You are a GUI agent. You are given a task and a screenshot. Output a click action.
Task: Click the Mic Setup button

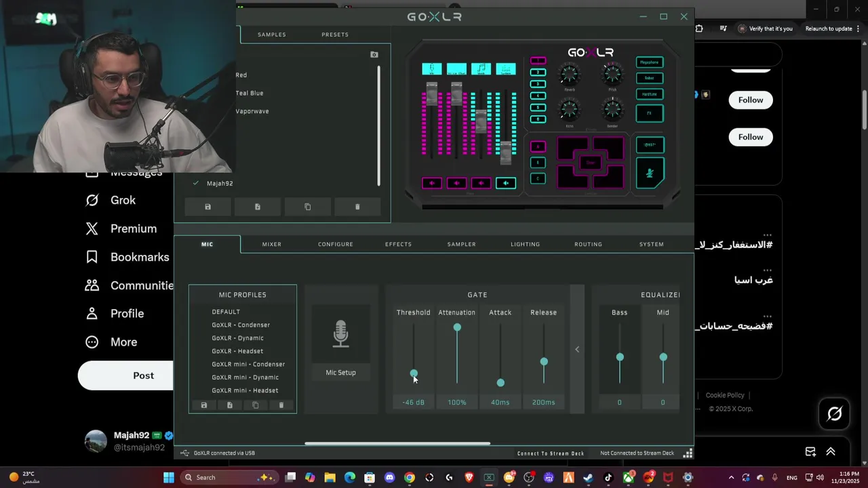[x=340, y=373]
